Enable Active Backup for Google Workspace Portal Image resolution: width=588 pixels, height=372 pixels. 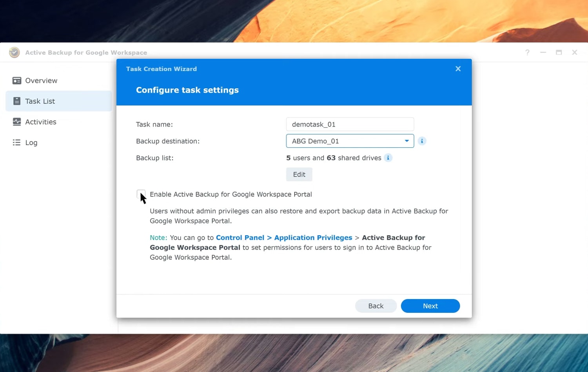(141, 194)
